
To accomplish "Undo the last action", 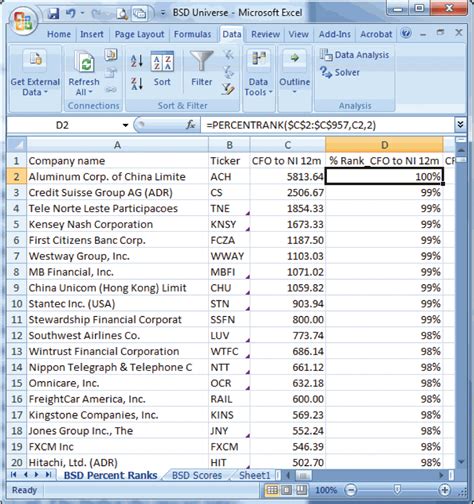I will click(x=70, y=14).
